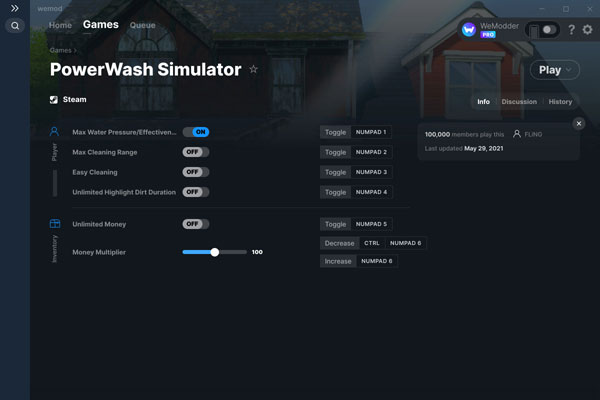The image size is (600, 400).
Task: Open the Queue tab
Action: (x=142, y=25)
